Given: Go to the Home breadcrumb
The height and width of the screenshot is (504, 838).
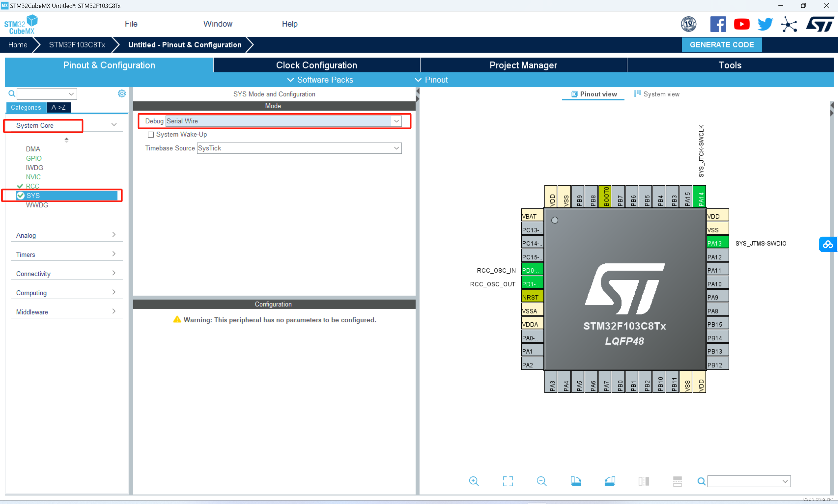Looking at the screenshot, I should point(18,45).
